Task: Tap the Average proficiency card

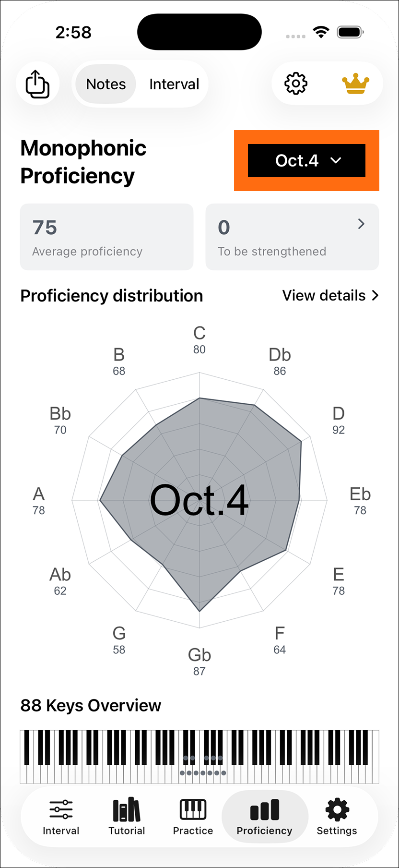Action: pyautogui.click(x=106, y=237)
